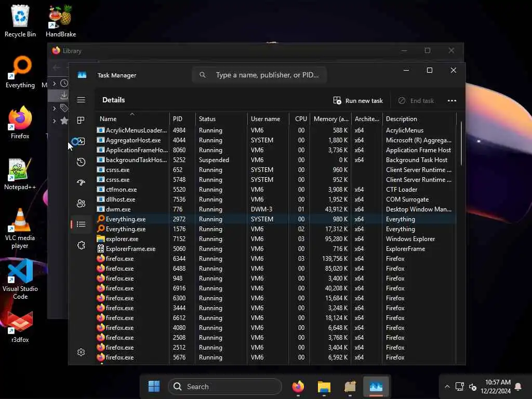Image resolution: width=532 pixels, height=399 pixels.
Task: Open Startup apps page in sidebar
Action: coord(81,182)
